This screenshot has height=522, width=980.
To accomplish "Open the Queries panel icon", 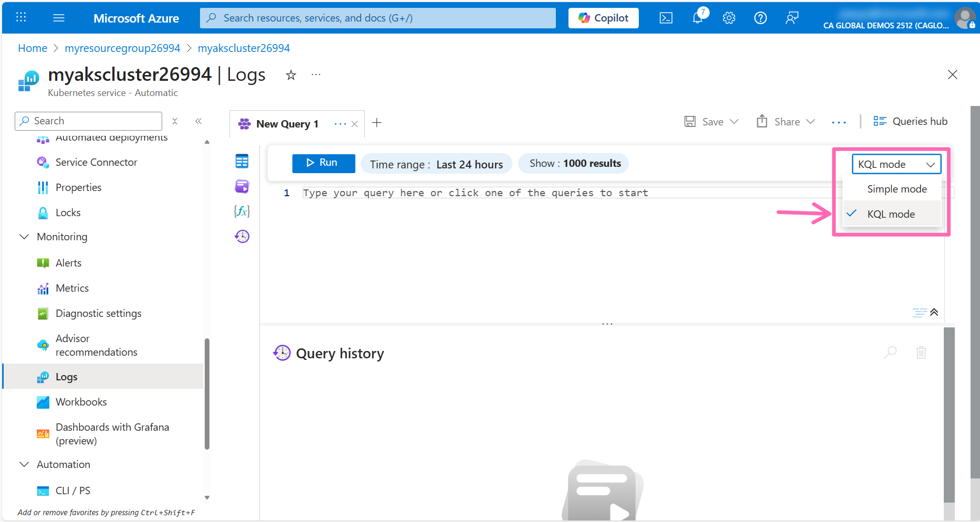I will coord(242,186).
